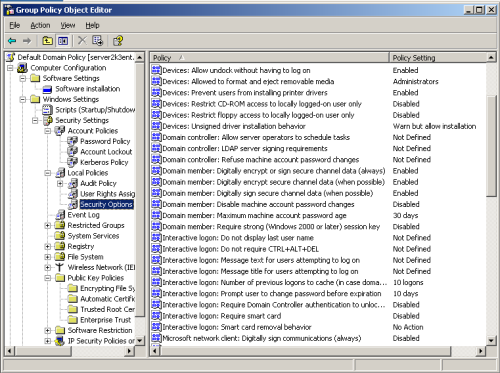Select the Enterprise Trust folder

[105, 320]
